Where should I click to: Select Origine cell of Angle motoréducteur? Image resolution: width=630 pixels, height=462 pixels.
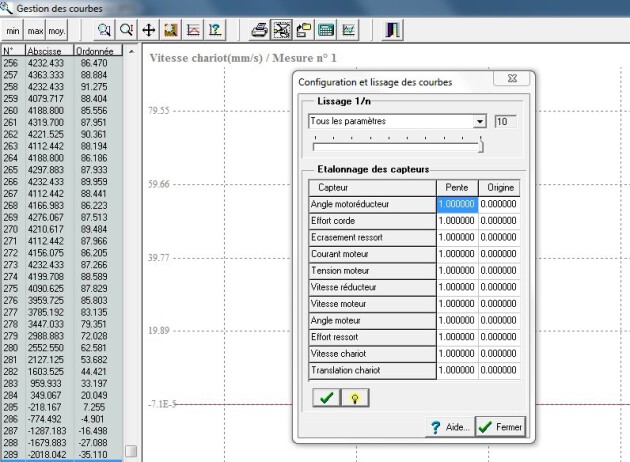(499, 204)
